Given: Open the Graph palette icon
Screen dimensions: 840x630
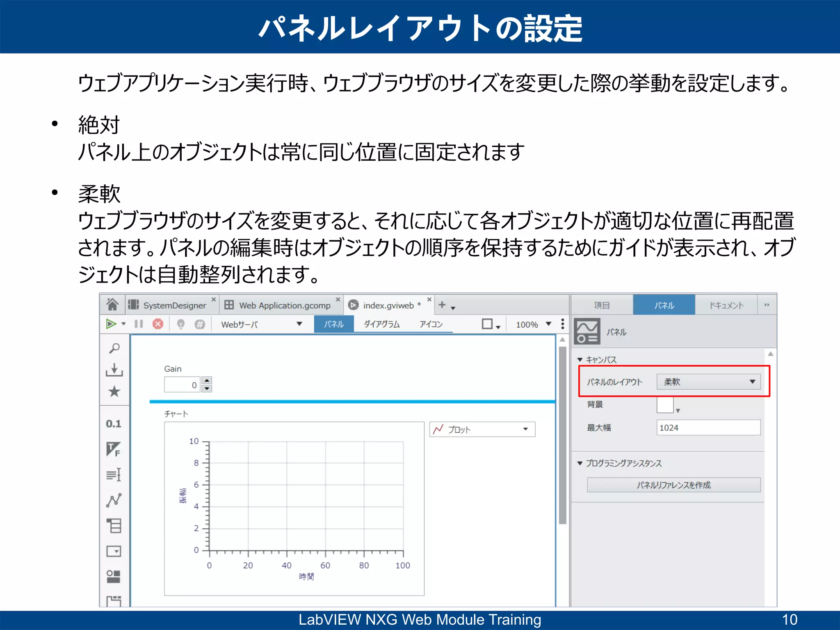Looking at the screenshot, I should click(114, 500).
